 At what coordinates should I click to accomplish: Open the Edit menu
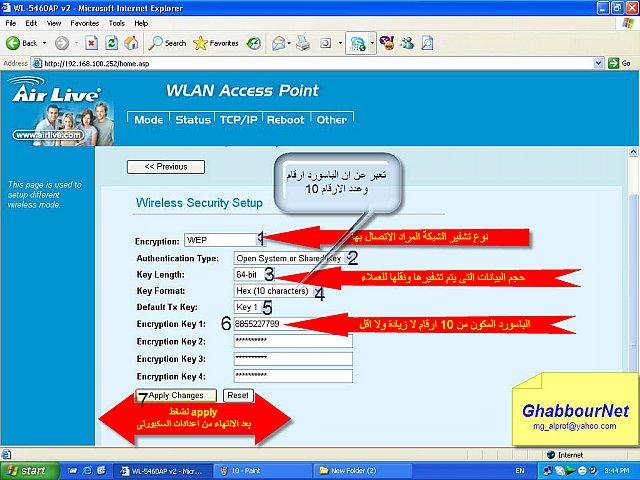click(x=31, y=23)
